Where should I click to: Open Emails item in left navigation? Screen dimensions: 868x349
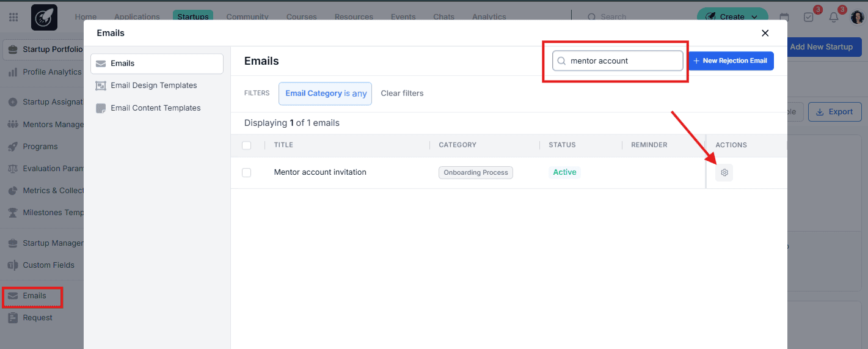pos(34,296)
